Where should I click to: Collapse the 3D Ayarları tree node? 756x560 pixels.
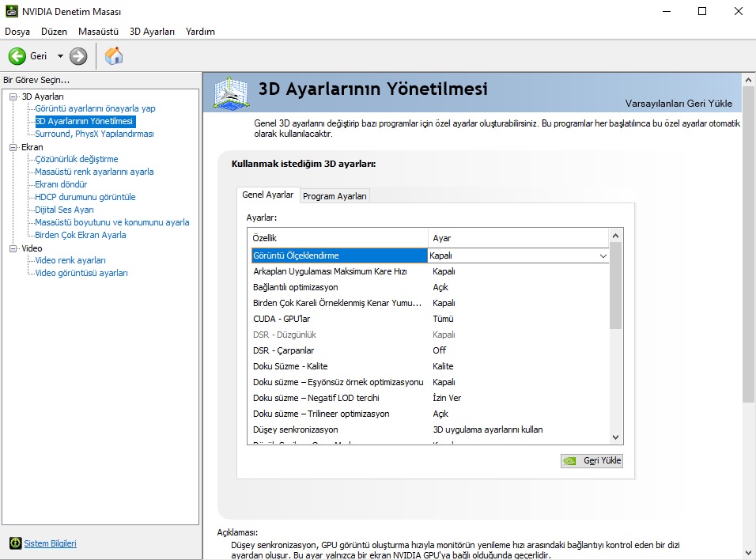(13, 97)
